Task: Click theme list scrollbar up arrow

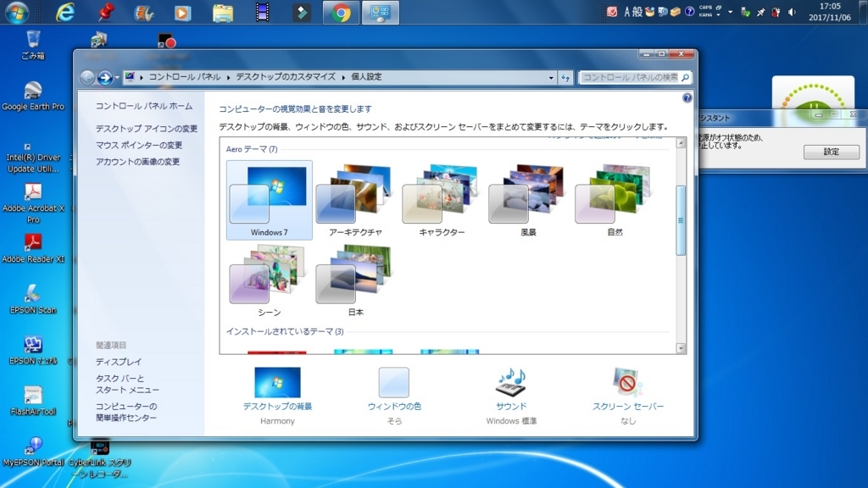Action: tap(681, 143)
